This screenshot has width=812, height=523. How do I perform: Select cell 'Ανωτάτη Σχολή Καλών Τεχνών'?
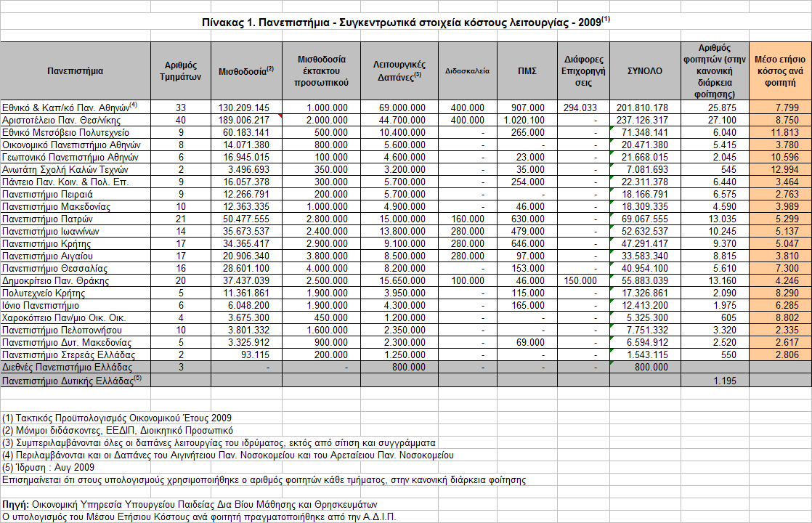pyautogui.click(x=75, y=170)
